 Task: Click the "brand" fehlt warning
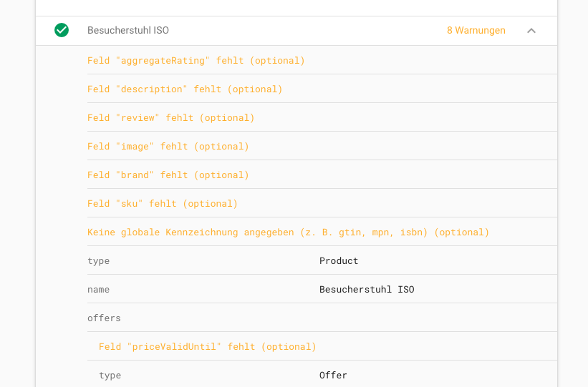tap(168, 175)
